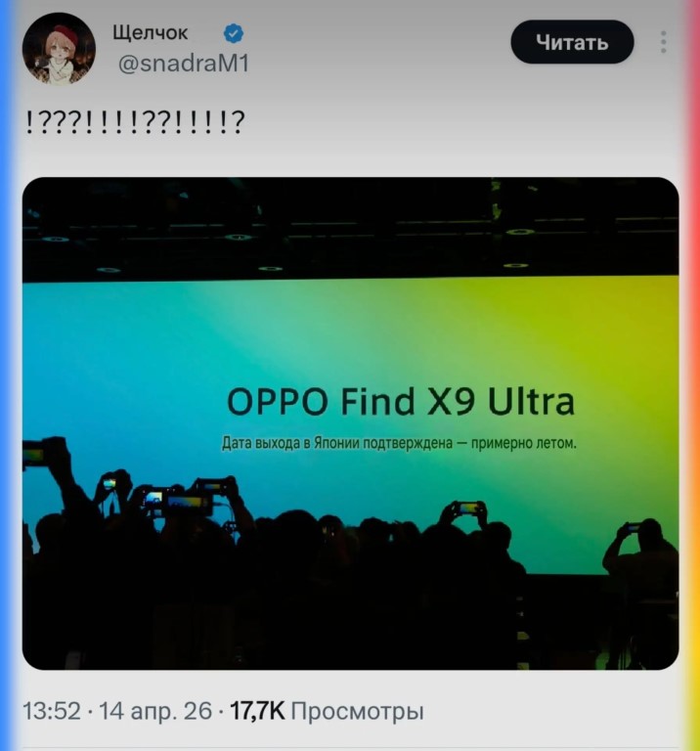Follow the account with the Читать button
This screenshot has height=751, width=700.
[572, 42]
